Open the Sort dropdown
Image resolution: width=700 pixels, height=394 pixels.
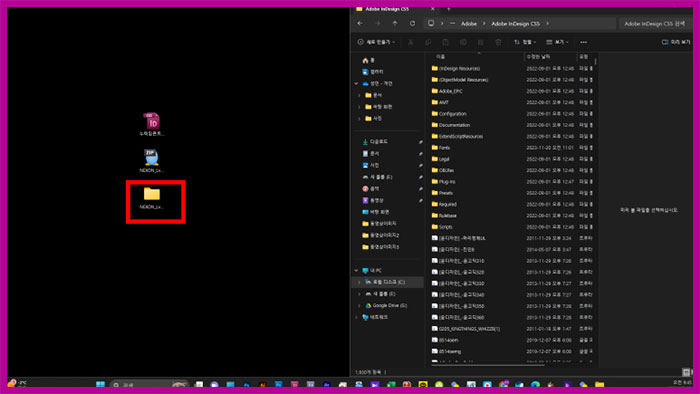(525, 42)
